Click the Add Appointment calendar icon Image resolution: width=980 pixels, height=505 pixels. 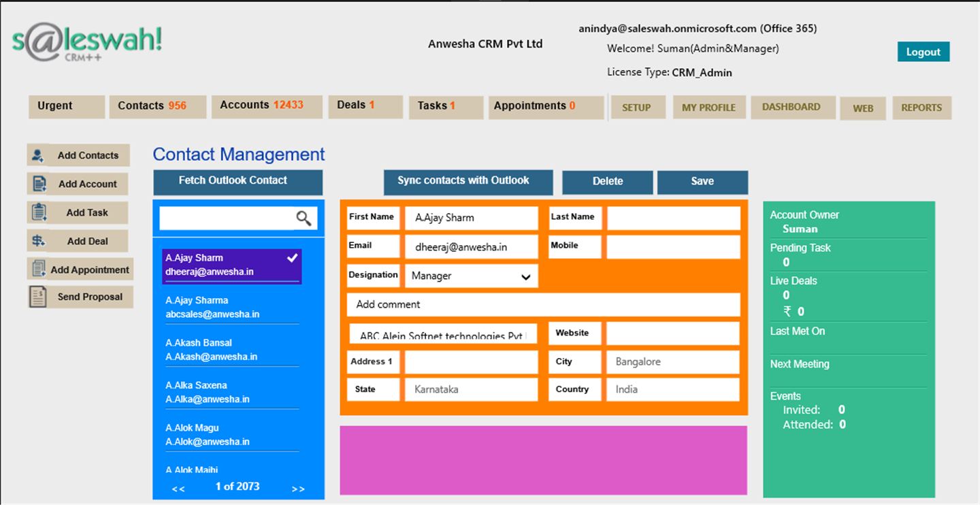point(39,269)
